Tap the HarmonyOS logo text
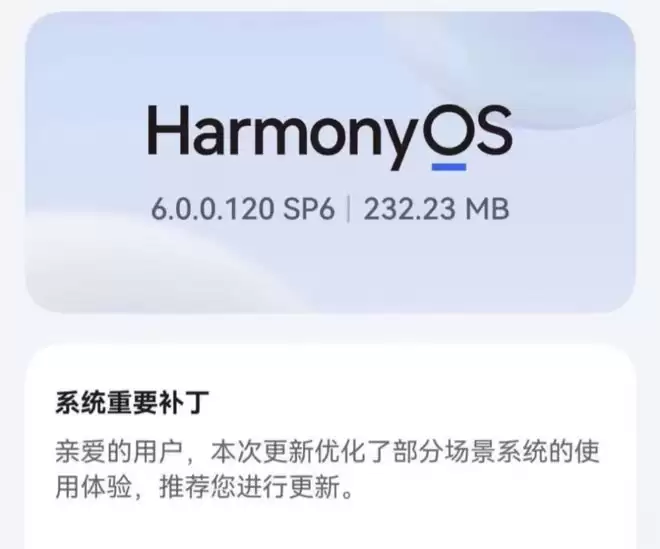The height and width of the screenshot is (549, 660). [x=330, y=138]
